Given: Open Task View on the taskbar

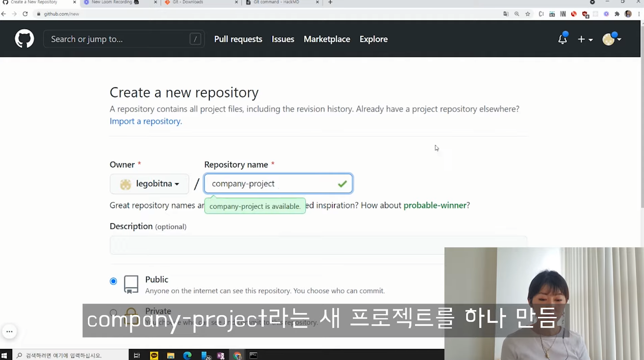Looking at the screenshot, I should pos(137,355).
